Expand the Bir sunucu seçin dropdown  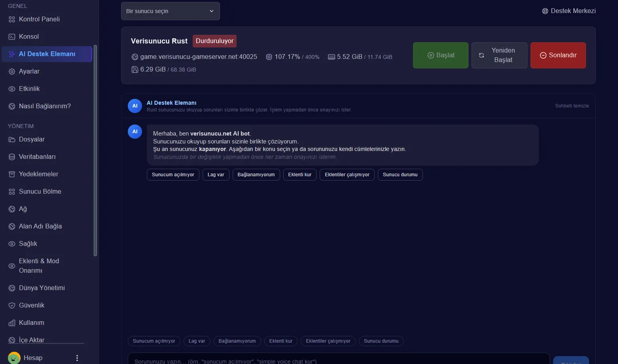pos(171,11)
